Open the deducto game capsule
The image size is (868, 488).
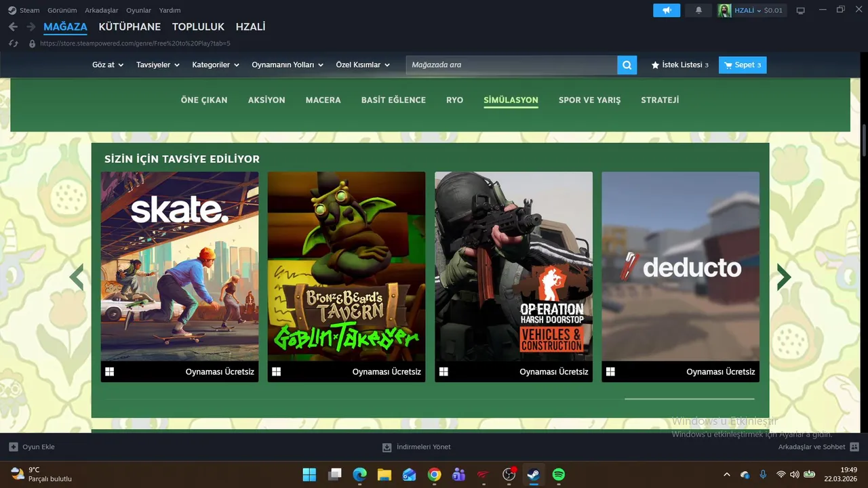[x=680, y=277]
